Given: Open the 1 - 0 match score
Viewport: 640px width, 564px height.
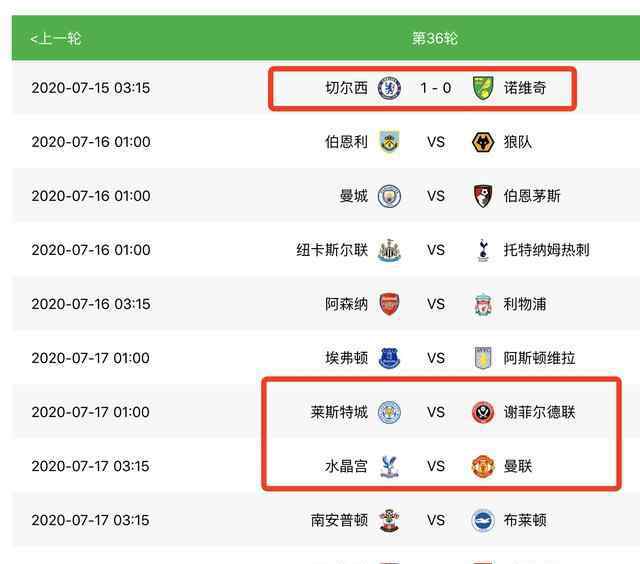Looking at the screenshot, I should (x=436, y=88).
